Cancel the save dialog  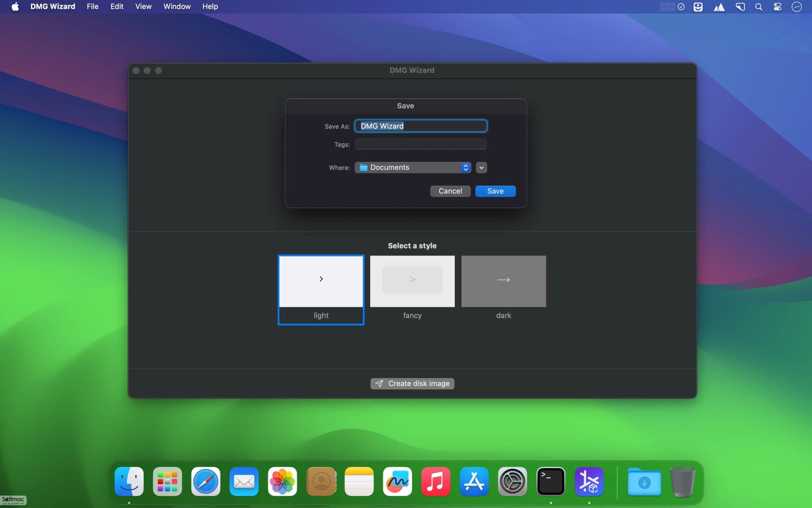pos(450,191)
